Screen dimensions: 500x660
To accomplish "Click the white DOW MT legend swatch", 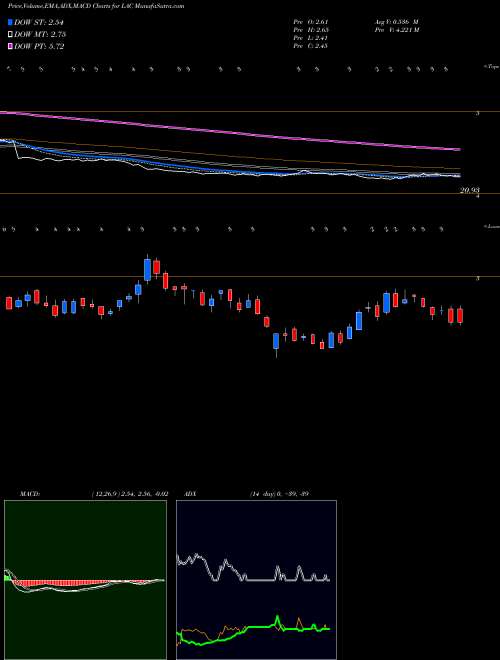I will coord(11,34).
